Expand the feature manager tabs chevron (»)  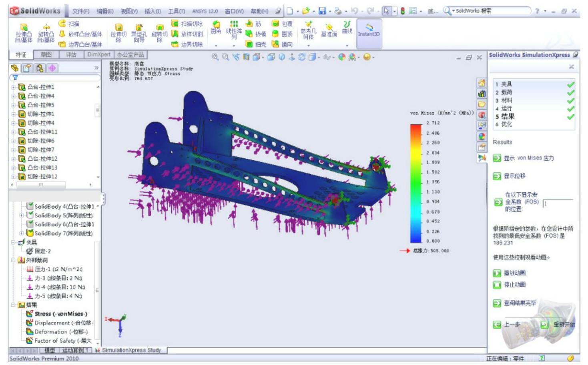(96, 68)
